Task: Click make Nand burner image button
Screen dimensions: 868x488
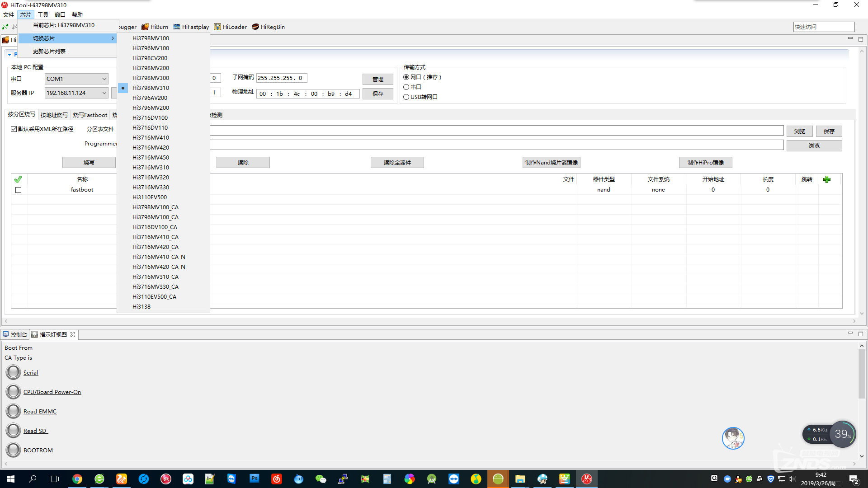Action: click(x=552, y=162)
